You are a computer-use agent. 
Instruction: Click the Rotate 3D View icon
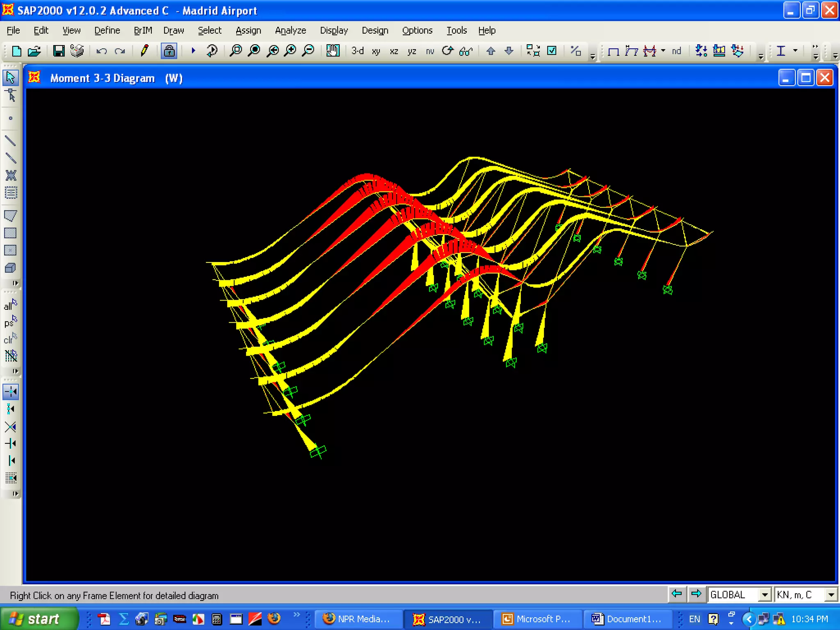[447, 51]
